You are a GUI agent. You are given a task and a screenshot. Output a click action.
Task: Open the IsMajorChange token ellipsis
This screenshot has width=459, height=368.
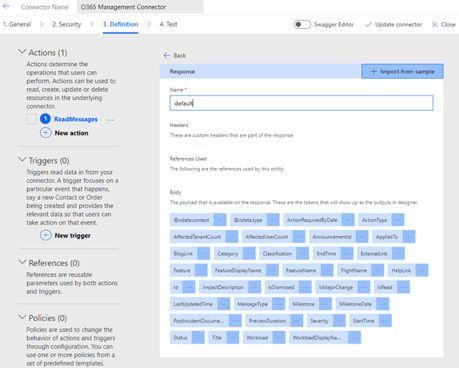(x=364, y=287)
